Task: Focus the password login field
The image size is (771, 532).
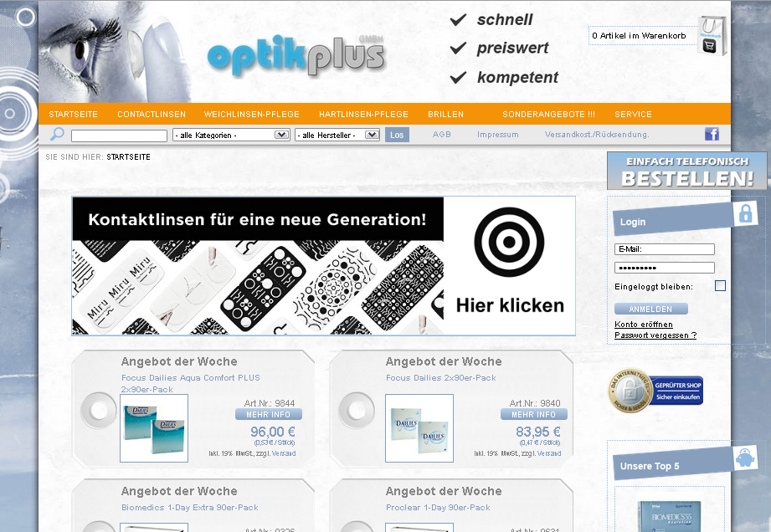Action: 665,268
